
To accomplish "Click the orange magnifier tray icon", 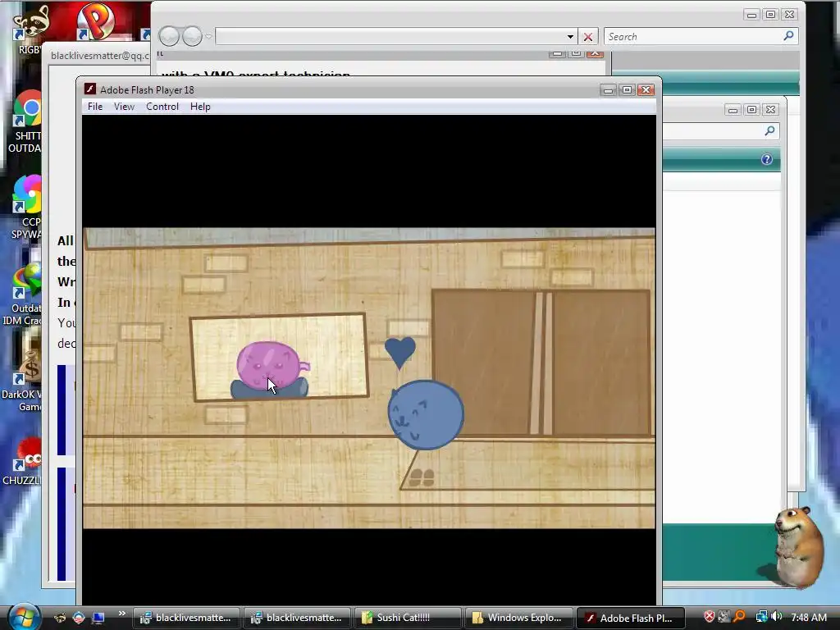I will tap(739, 617).
